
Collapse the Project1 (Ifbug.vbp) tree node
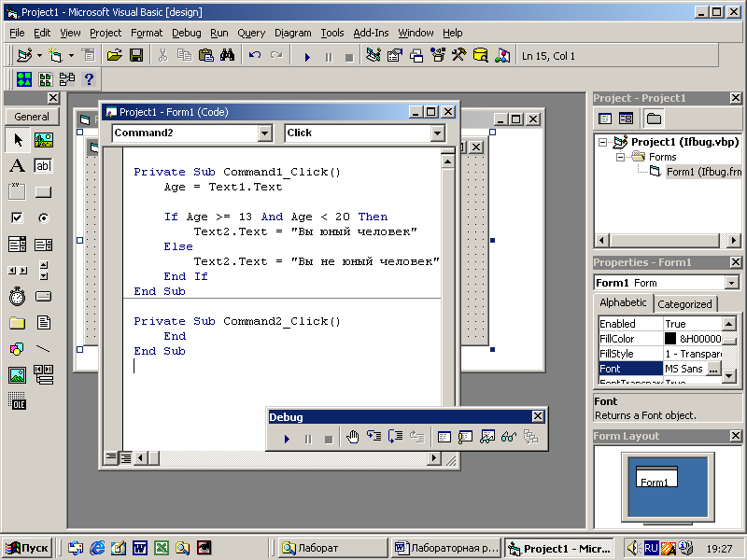coord(602,142)
